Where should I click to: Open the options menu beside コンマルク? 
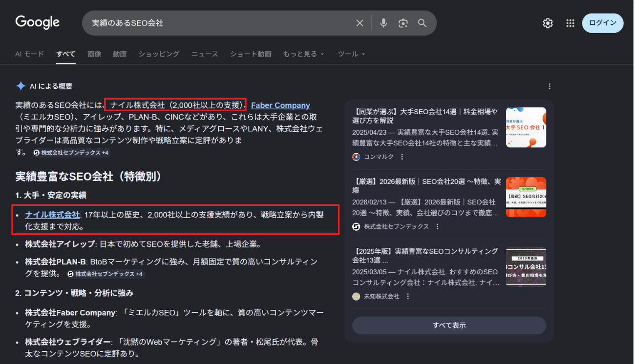point(401,157)
